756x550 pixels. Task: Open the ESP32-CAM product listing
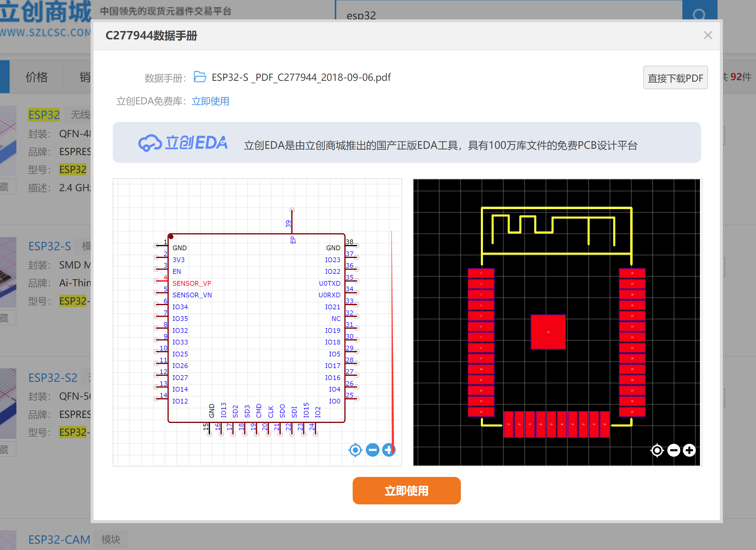pos(59,539)
